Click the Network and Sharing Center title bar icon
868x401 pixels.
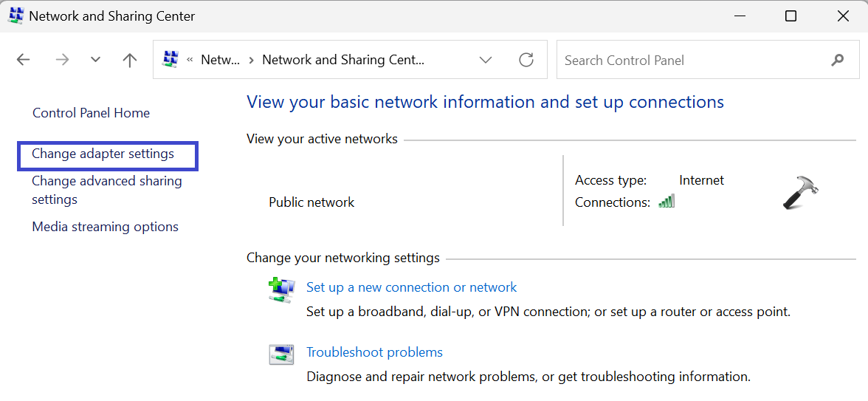coord(15,16)
